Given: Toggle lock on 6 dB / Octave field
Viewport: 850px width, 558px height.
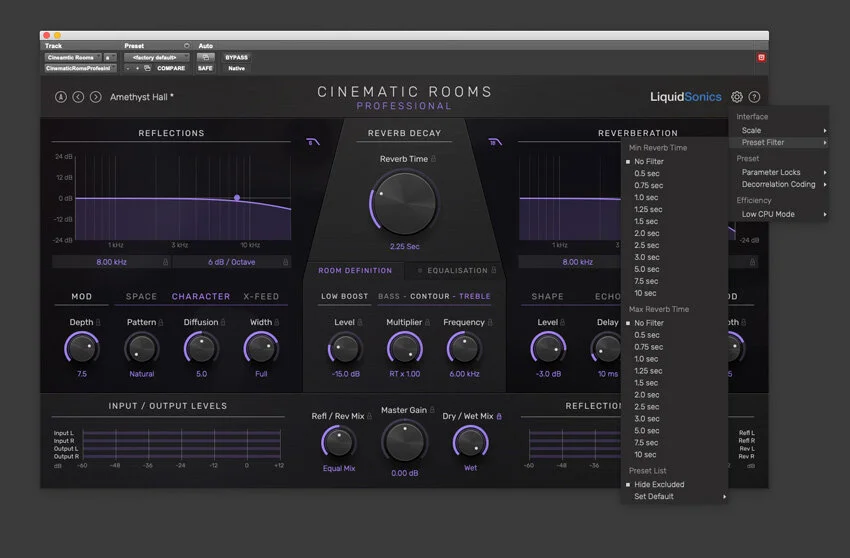Looking at the screenshot, I should point(285,262).
